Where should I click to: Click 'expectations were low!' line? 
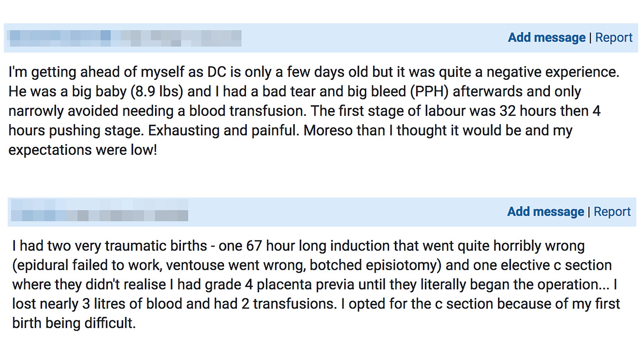(83, 150)
